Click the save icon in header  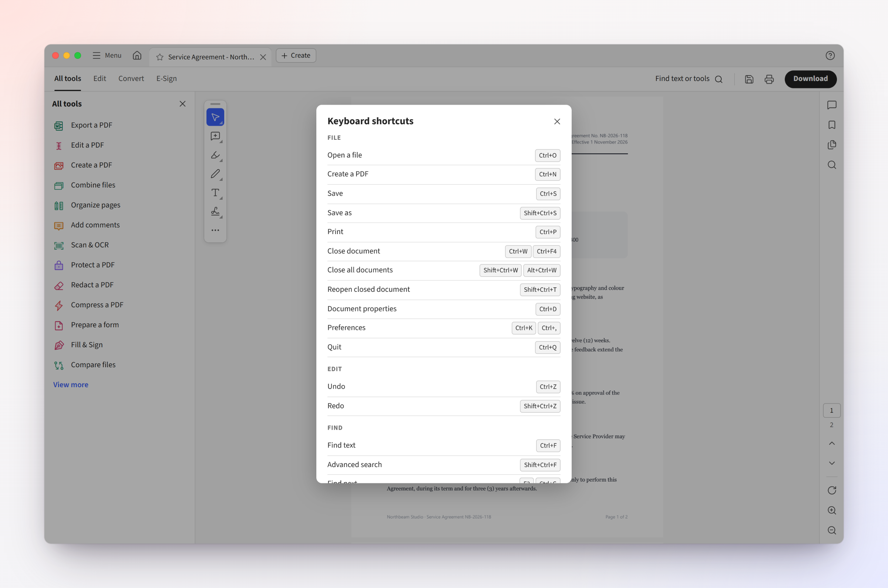coord(749,79)
